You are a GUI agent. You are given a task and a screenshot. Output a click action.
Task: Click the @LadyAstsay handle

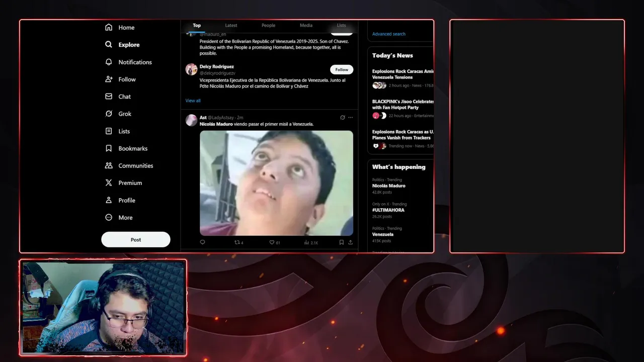click(220, 118)
